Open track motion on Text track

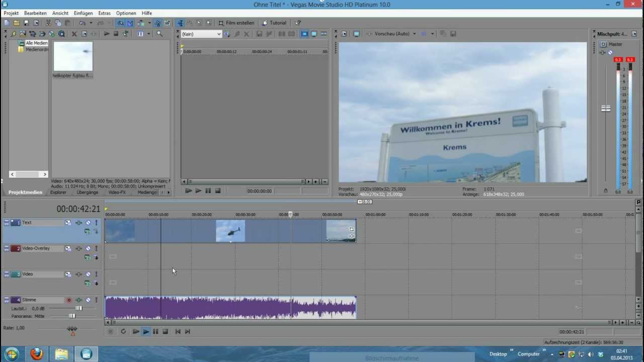tap(68, 223)
